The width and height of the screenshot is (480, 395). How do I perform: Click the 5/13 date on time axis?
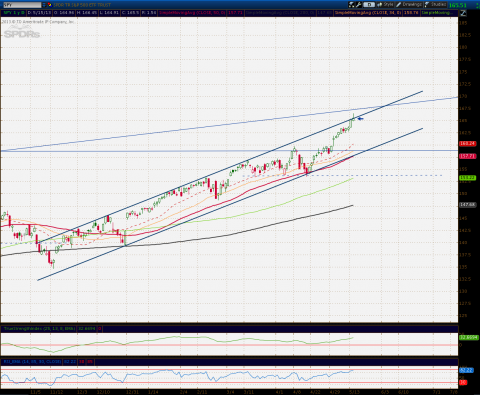pos(354,392)
